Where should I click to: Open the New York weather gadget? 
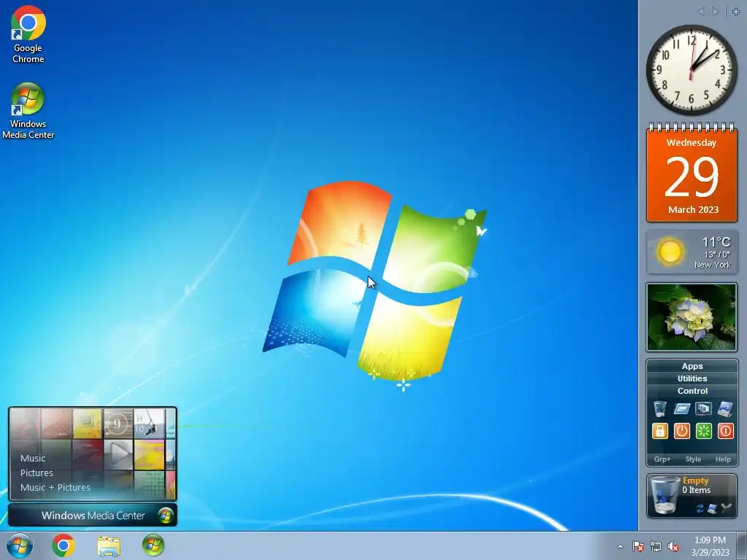[692, 252]
